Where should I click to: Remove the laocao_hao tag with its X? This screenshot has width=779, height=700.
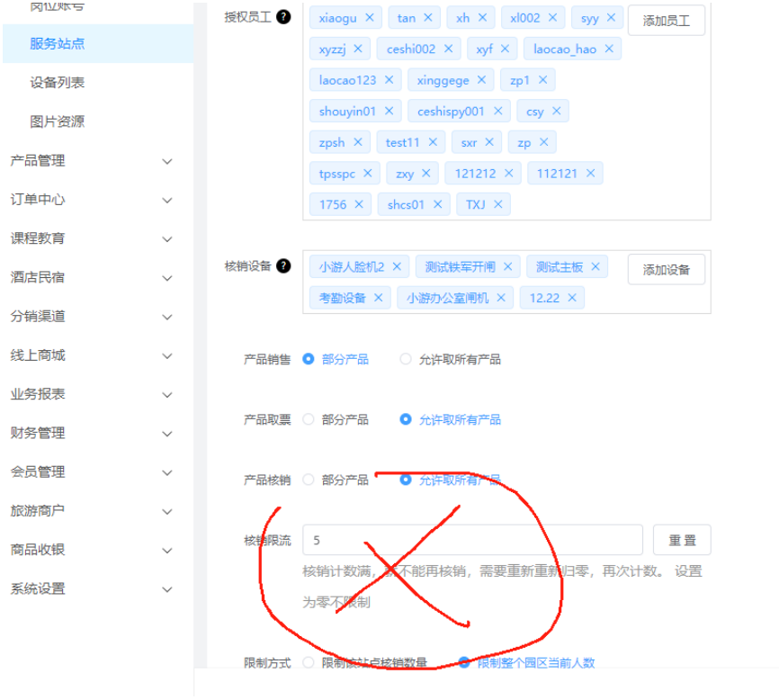tap(609, 49)
